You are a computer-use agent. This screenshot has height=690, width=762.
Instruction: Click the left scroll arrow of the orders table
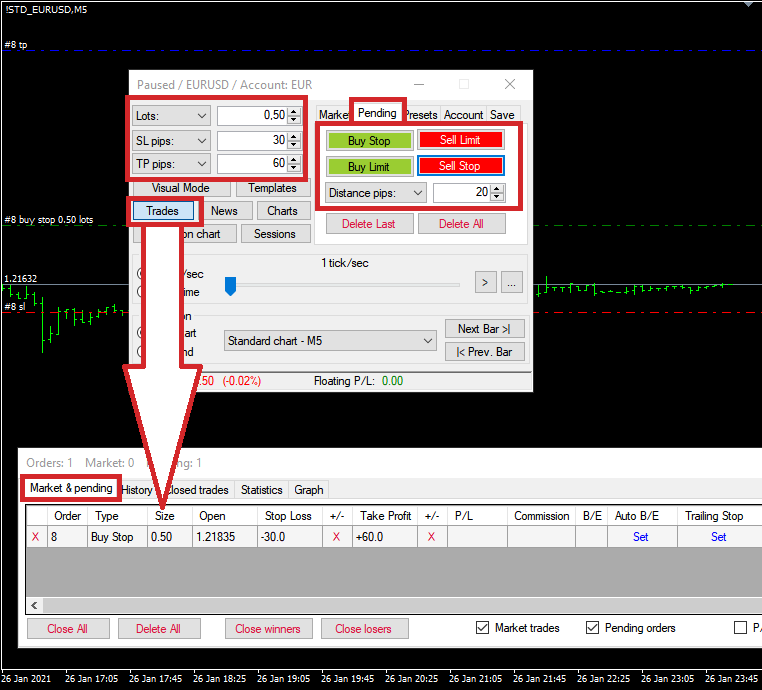pos(34,605)
